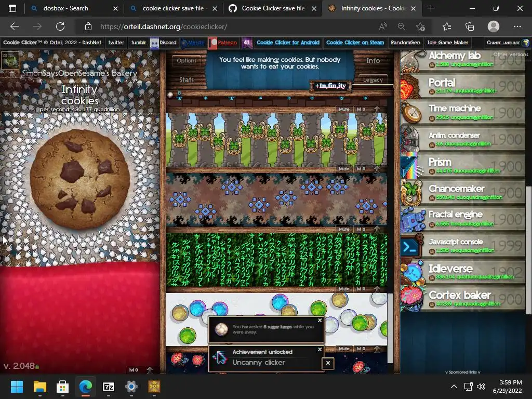Buy a Portal building
The image size is (532, 399).
(x=463, y=86)
